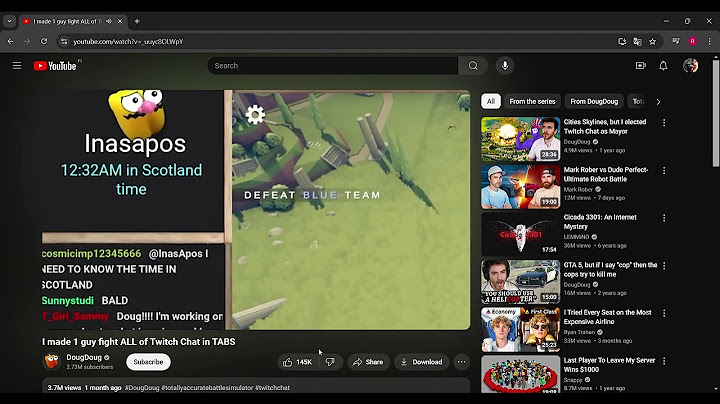This screenshot has width=720, height=404.
Task: Click the search magnifier button
Action: [473, 66]
